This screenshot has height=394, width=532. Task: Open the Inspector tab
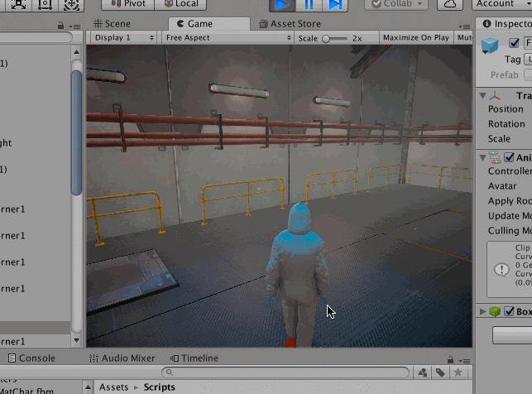(x=506, y=24)
